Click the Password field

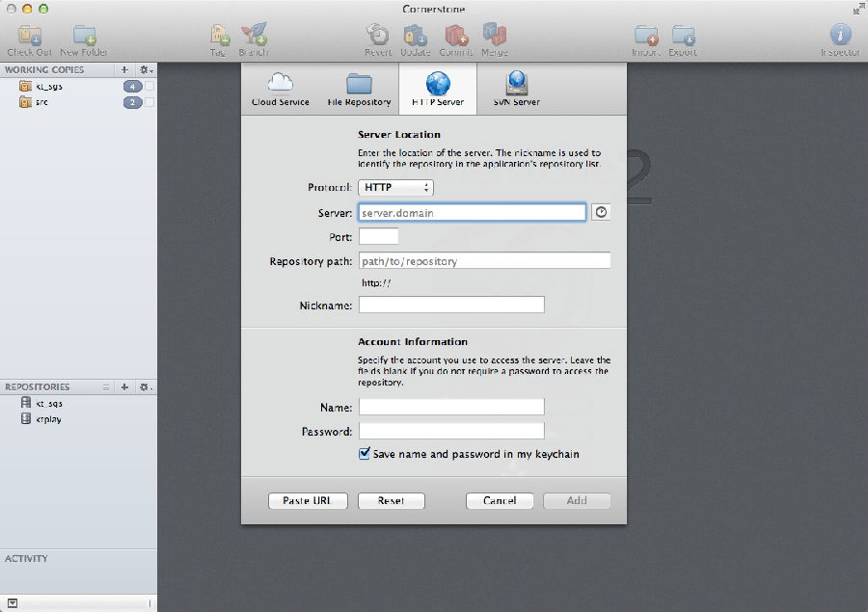451,431
